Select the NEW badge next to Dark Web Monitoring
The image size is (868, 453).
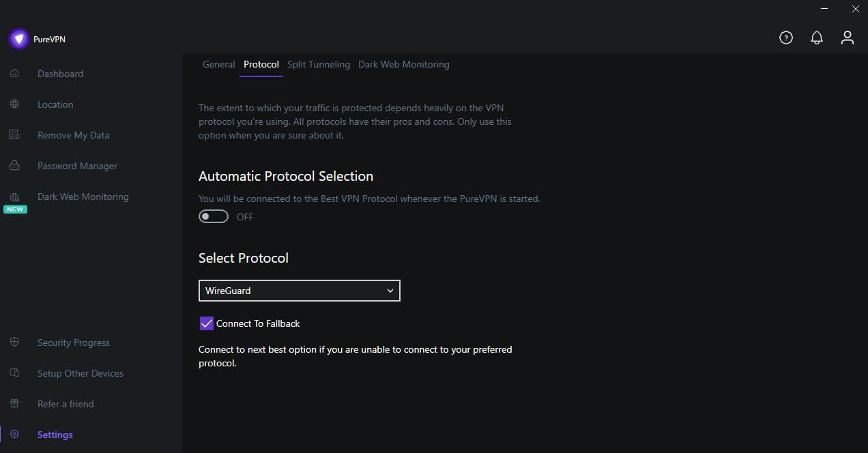click(x=15, y=209)
